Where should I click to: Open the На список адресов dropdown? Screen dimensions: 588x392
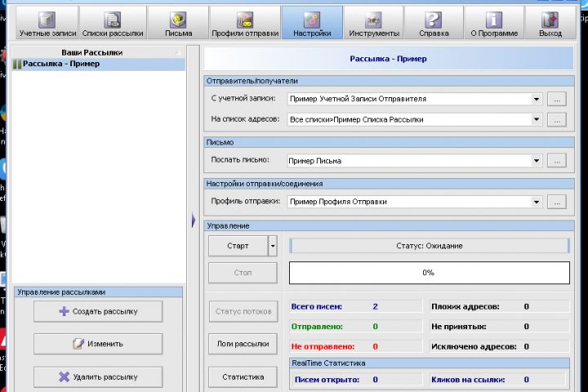pyautogui.click(x=537, y=119)
